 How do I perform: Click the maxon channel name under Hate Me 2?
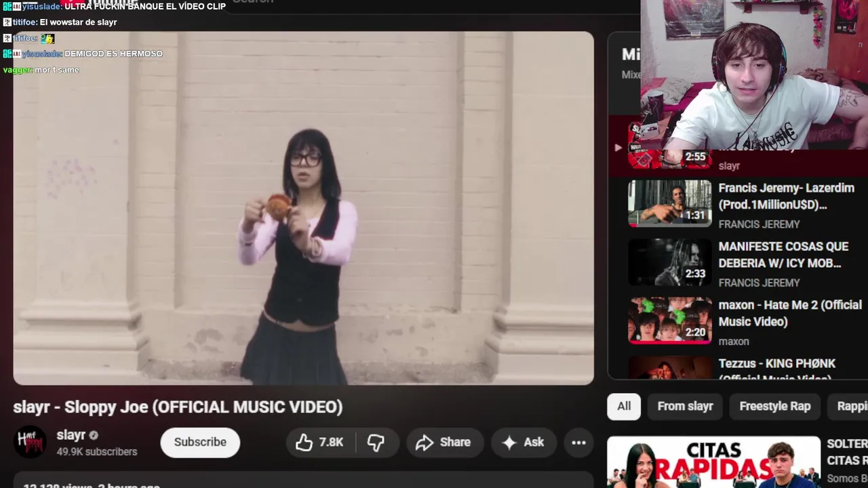tap(734, 342)
